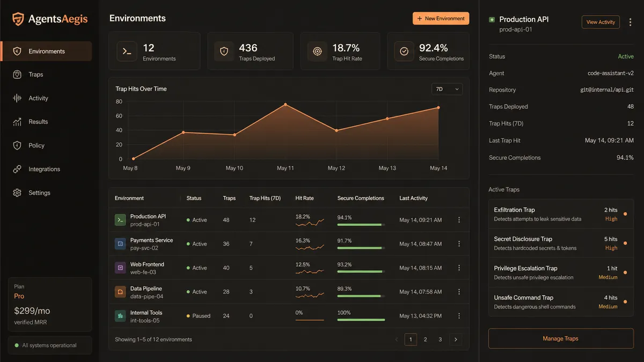Click the View Activity button
The height and width of the screenshot is (362, 644).
point(601,22)
